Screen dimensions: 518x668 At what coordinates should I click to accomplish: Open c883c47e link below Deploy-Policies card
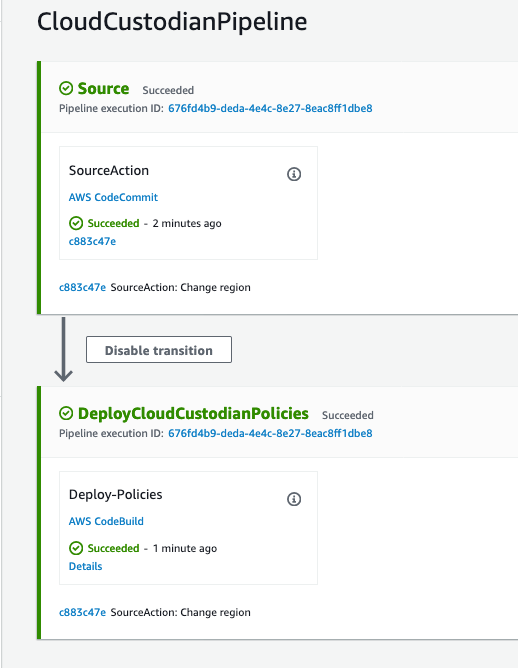click(82, 612)
